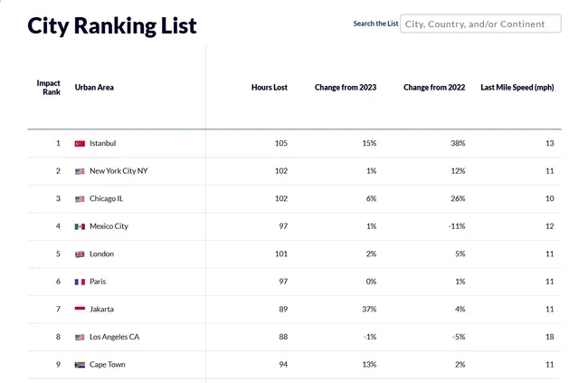
Task: Sort by the Hours Lost column header
Action: click(269, 88)
